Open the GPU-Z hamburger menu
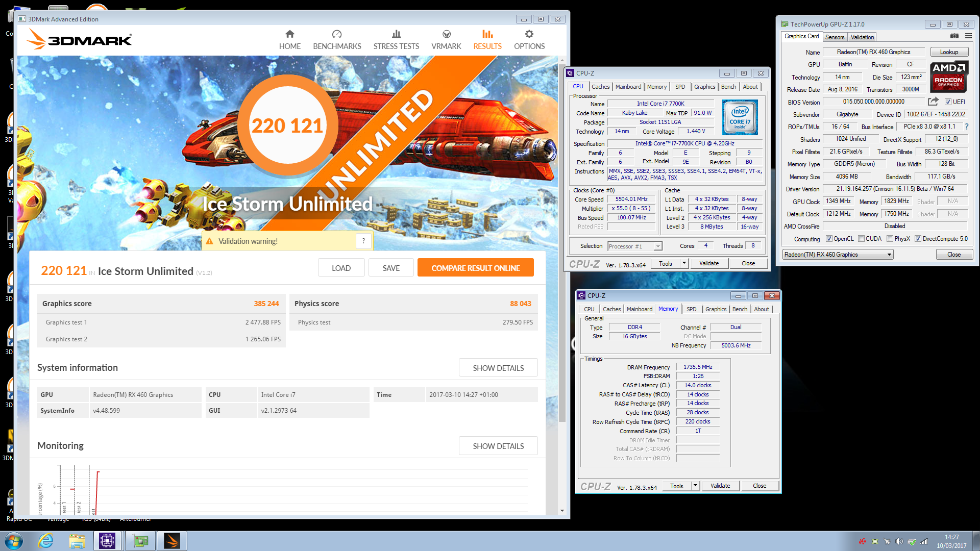Image resolution: width=980 pixels, height=551 pixels. click(968, 36)
